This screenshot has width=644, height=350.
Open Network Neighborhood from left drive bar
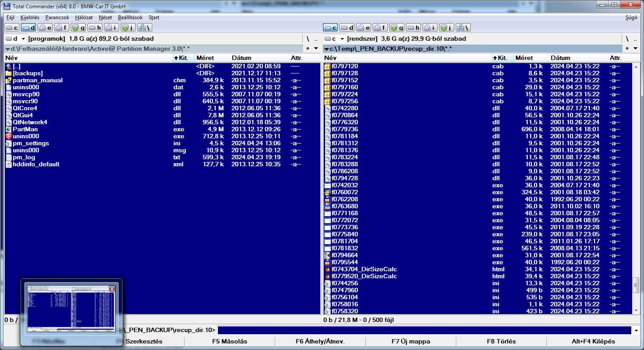tap(144, 28)
